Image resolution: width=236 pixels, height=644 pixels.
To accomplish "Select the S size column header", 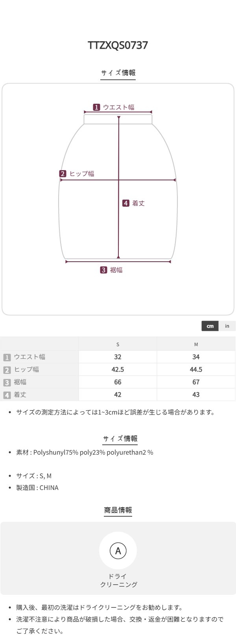I will point(118,345).
